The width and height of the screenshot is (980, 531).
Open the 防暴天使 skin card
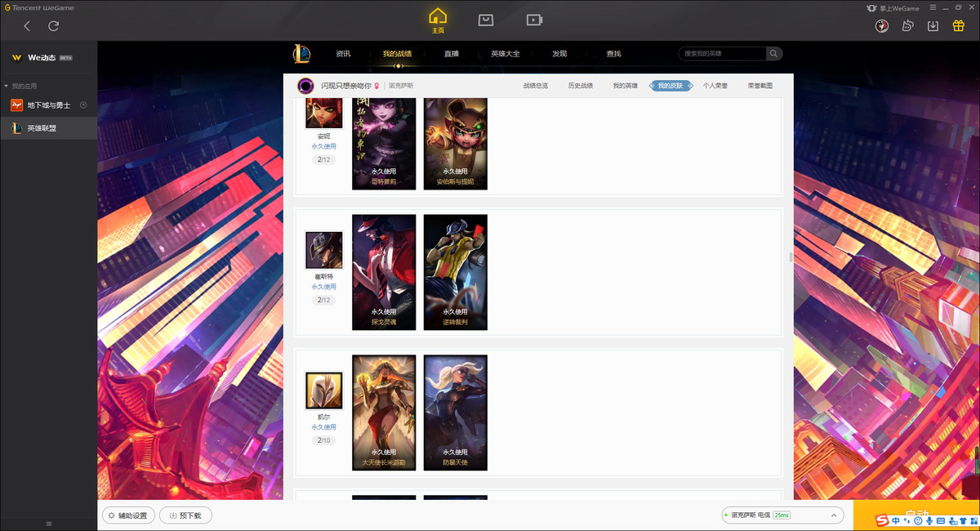(x=456, y=413)
